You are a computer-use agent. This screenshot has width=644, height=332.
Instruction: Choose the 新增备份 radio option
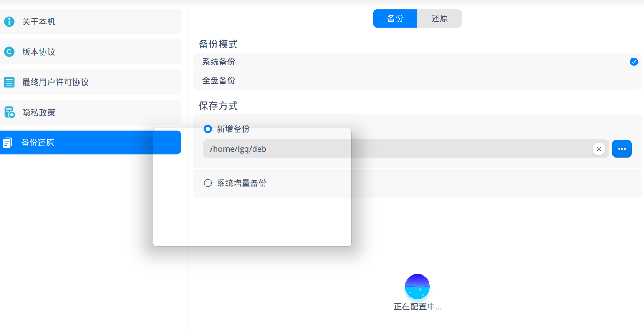(207, 129)
